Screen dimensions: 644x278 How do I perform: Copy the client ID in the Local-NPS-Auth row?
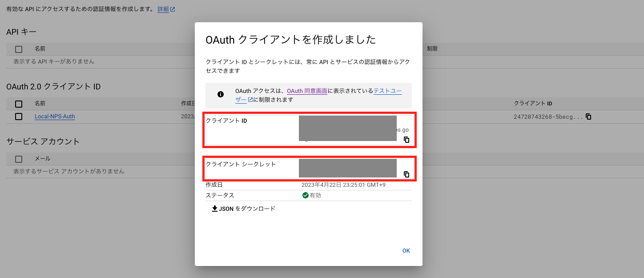click(588, 116)
